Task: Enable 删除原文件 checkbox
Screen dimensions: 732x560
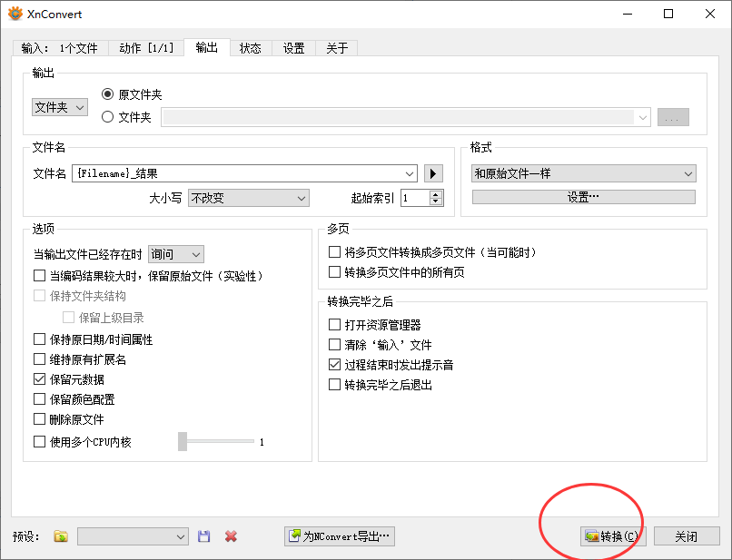Action: pyautogui.click(x=39, y=419)
